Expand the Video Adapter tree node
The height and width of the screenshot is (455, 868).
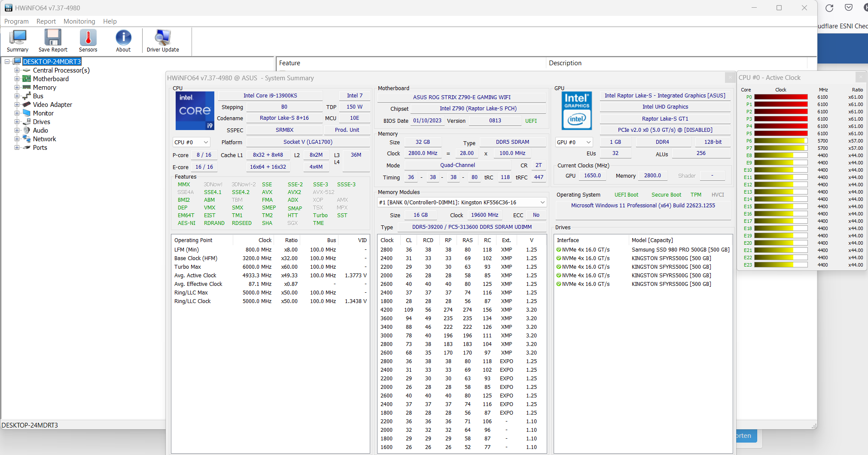pos(17,105)
